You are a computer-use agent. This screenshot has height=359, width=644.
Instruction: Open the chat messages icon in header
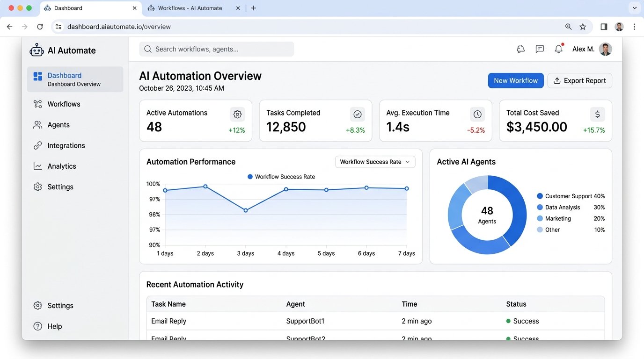540,49
